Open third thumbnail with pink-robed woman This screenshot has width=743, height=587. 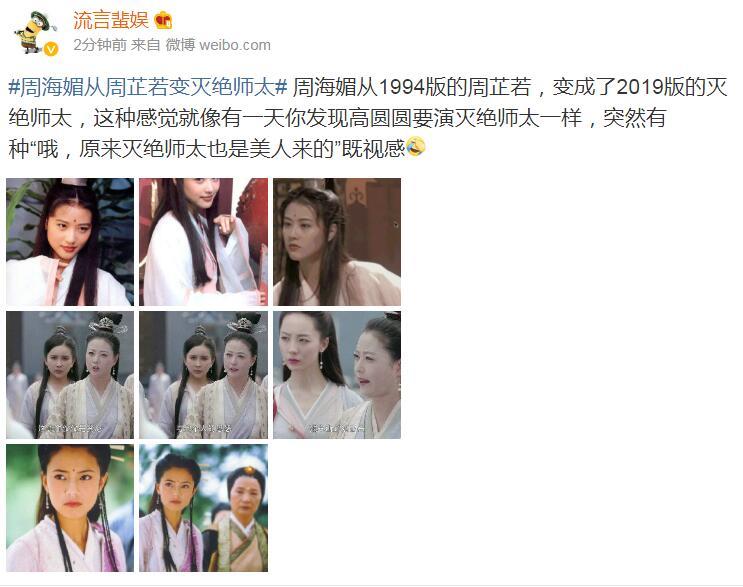337,242
